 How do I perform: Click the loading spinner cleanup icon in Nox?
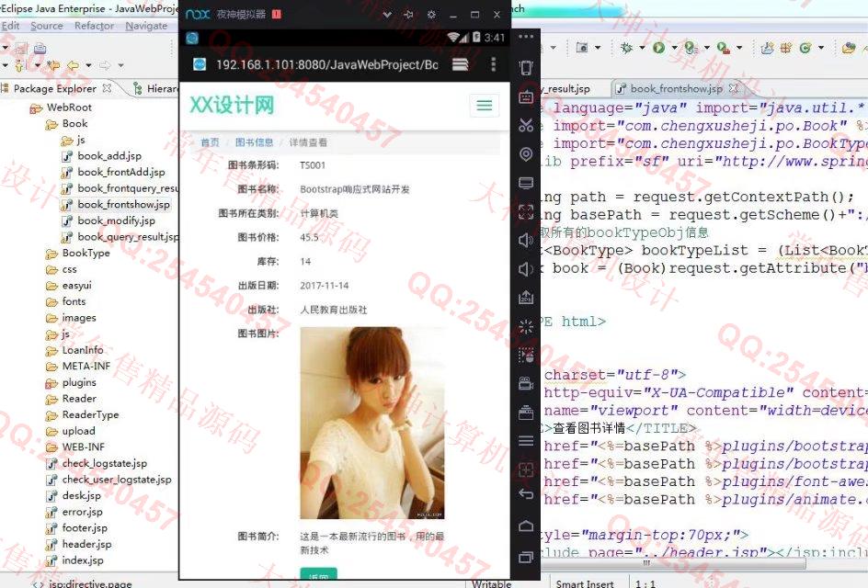pos(526,326)
